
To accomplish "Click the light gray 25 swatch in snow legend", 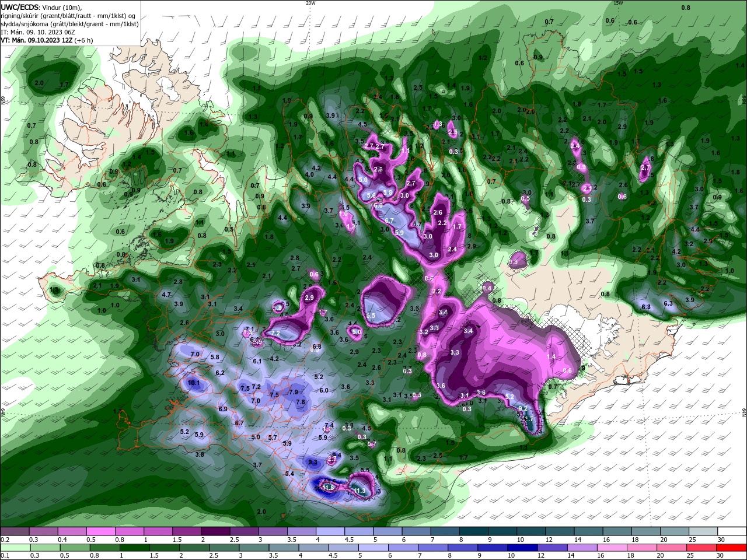I will pyautogui.click(x=704, y=531).
